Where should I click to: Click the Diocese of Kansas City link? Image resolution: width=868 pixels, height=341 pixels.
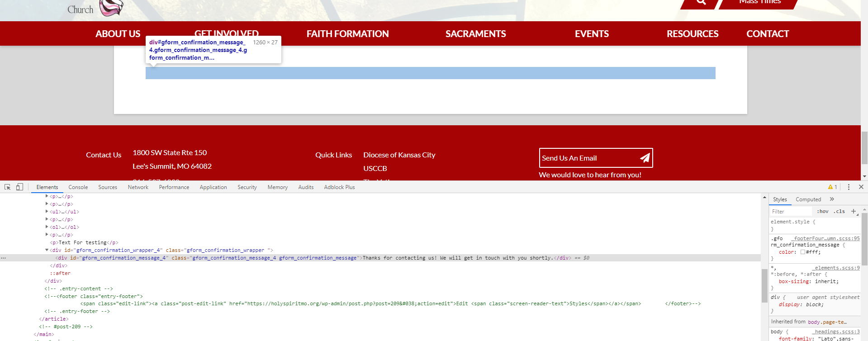coord(399,155)
